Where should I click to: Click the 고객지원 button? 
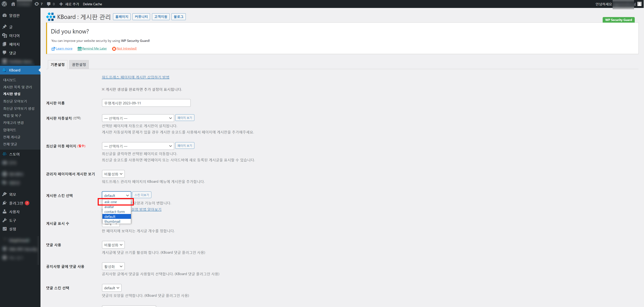tap(161, 17)
